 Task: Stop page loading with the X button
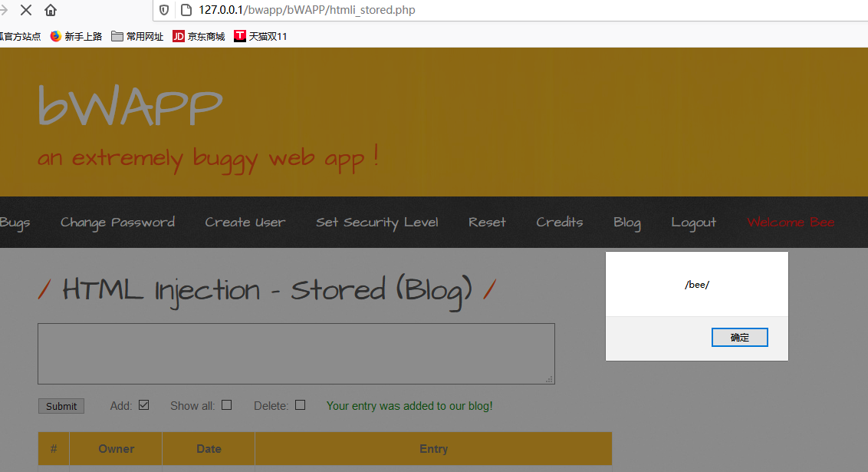tap(26, 10)
